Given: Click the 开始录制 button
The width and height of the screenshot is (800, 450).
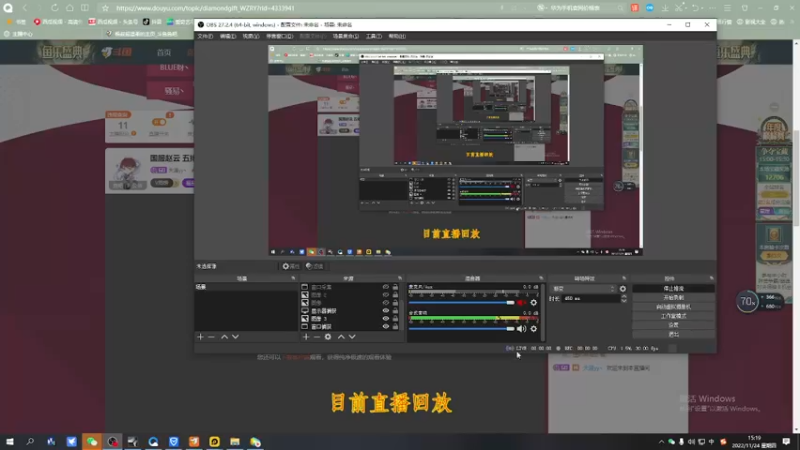Looking at the screenshot, I should [x=673, y=297].
